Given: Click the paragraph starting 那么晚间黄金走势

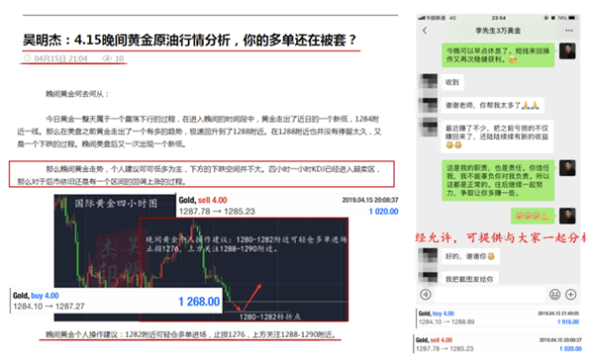Looking at the screenshot, I should [199, 175].
